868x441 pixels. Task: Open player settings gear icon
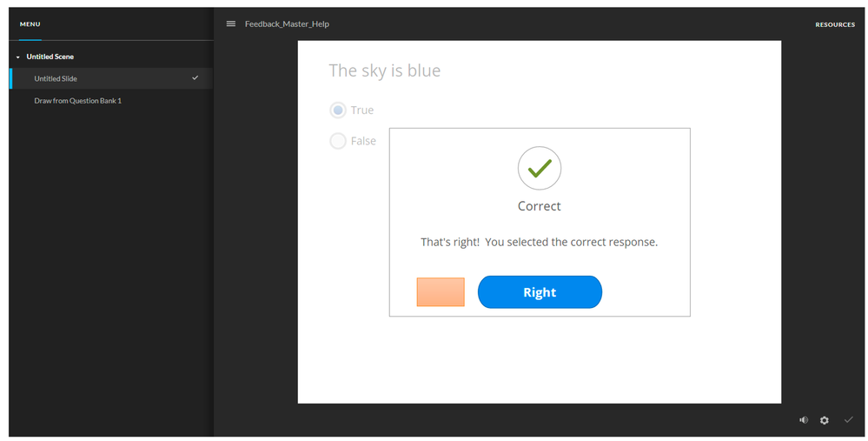click(x=825, y=420)
